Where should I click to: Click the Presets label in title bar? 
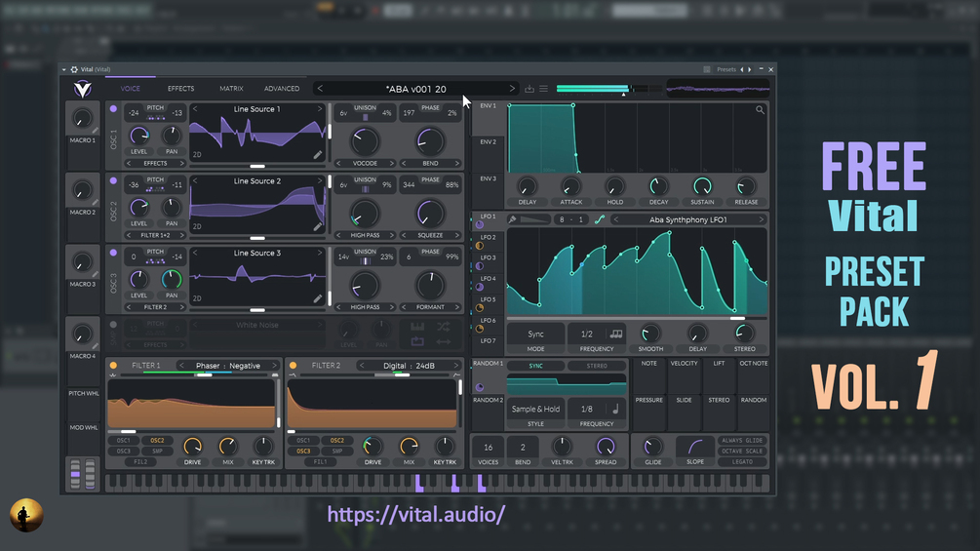(x=726, y=69)
